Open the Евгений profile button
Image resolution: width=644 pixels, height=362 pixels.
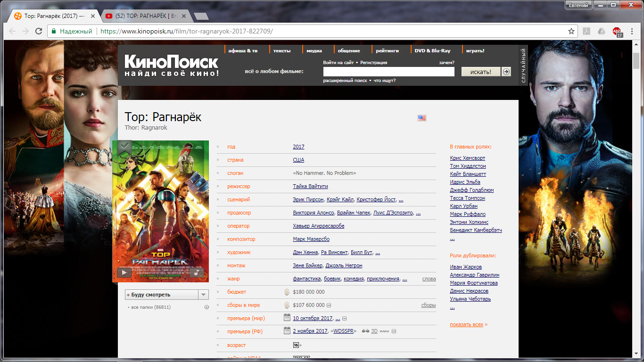point(578,5)
